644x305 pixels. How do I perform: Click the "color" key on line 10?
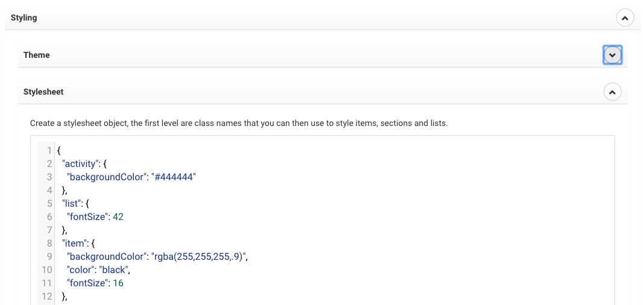click(80, 269)
